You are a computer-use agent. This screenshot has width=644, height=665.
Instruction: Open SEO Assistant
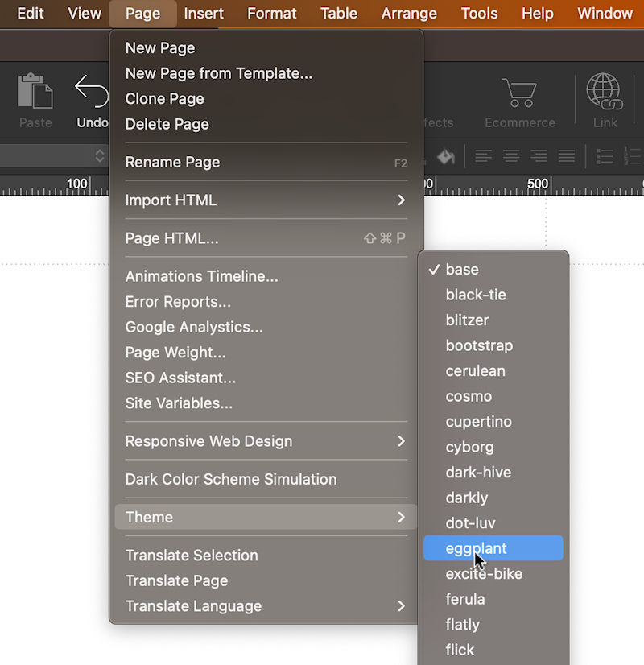point(180,378)
